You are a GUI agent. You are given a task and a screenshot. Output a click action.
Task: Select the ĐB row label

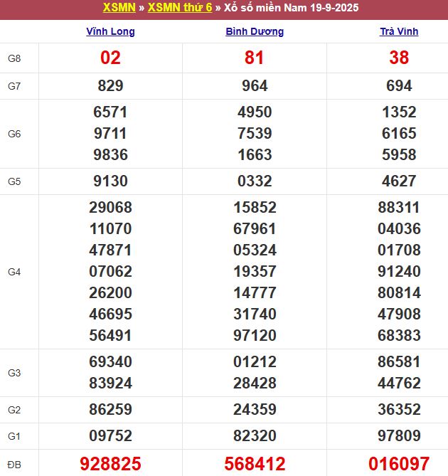[14, 465]
